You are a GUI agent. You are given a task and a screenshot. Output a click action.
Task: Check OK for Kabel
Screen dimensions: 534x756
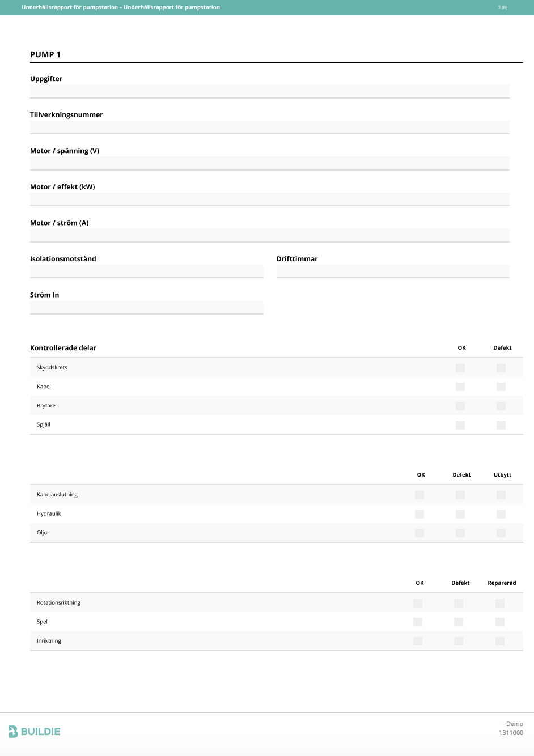pyautogui.click(x=460, y=387)
